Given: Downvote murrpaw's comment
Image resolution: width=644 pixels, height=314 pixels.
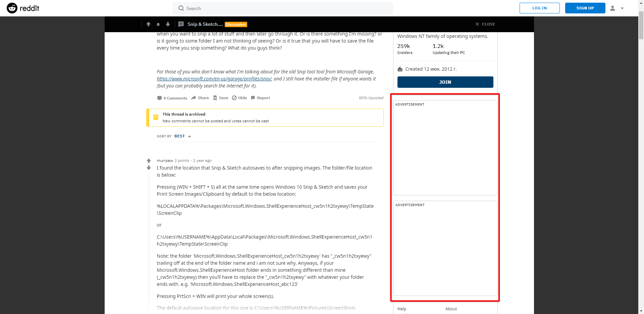Looking at the screenshot, I should 149,168.
